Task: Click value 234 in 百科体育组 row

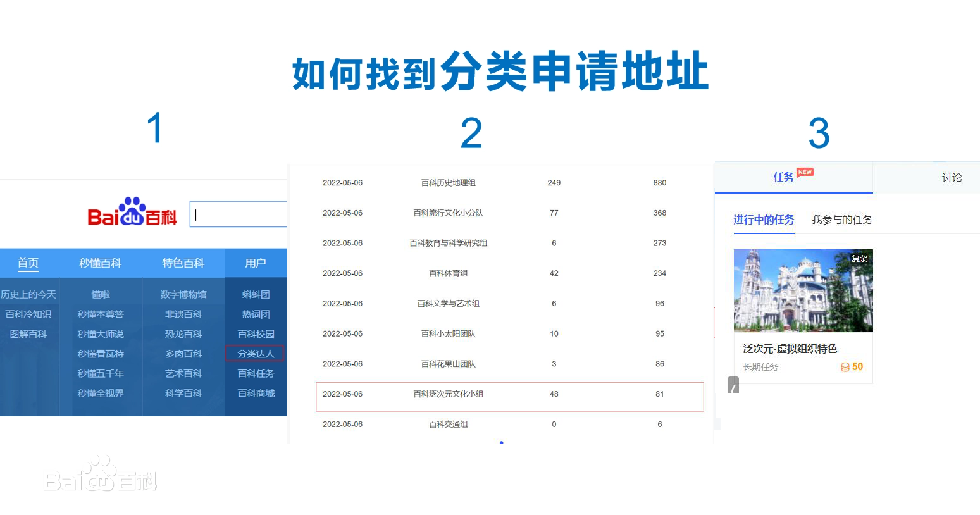Action: click(x=660, y=273)
